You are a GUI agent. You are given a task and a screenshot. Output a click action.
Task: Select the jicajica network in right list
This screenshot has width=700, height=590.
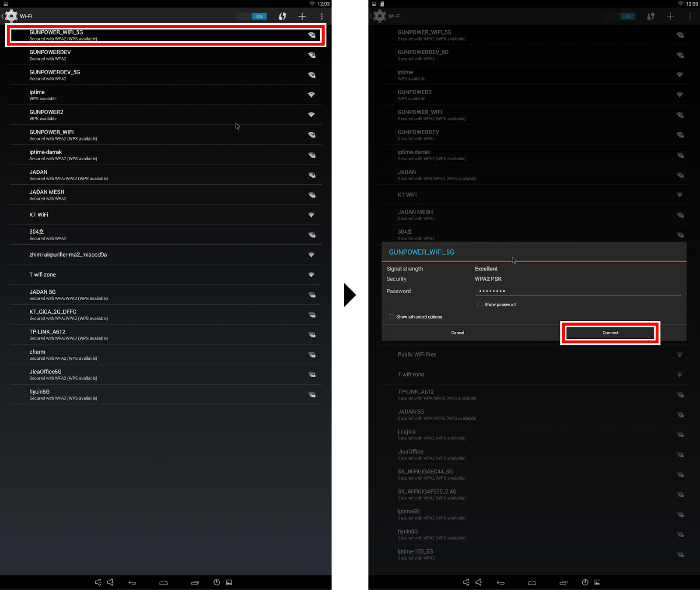pyautogui.click(x=534, y=435)
